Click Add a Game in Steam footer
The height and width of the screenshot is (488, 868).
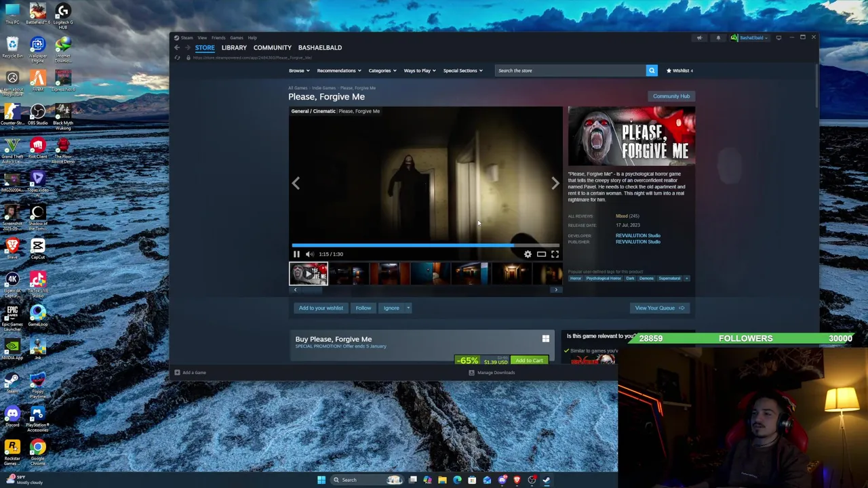[x=191, y=373]
